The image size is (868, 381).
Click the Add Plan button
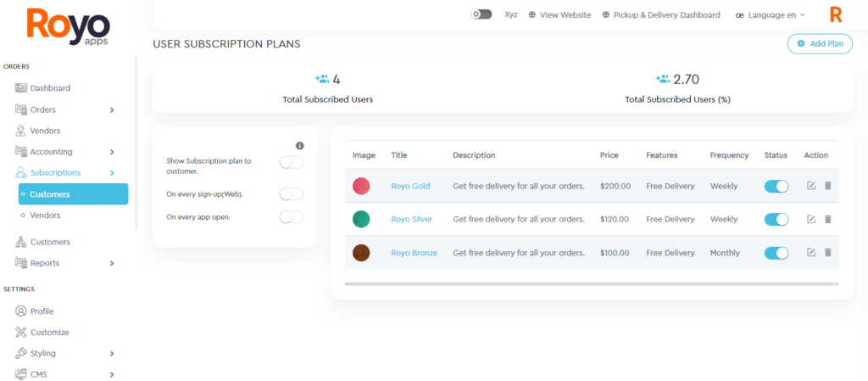820,43
